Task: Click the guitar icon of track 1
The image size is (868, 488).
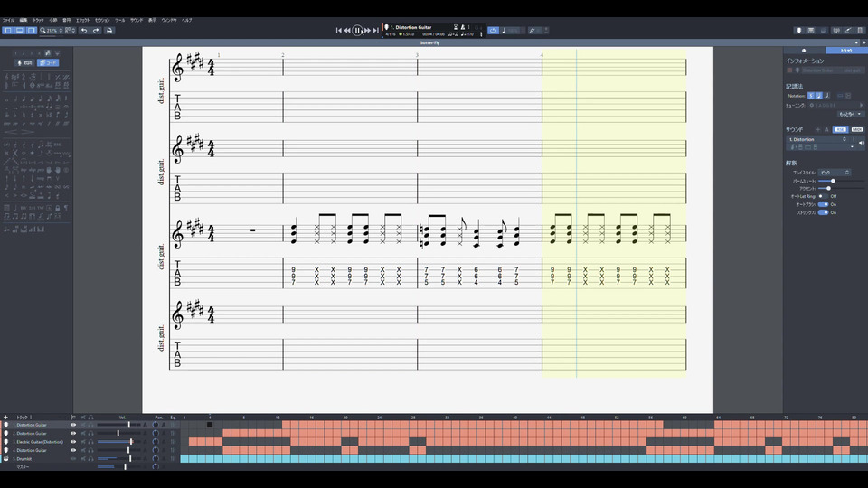Action: tap(6, 425)
